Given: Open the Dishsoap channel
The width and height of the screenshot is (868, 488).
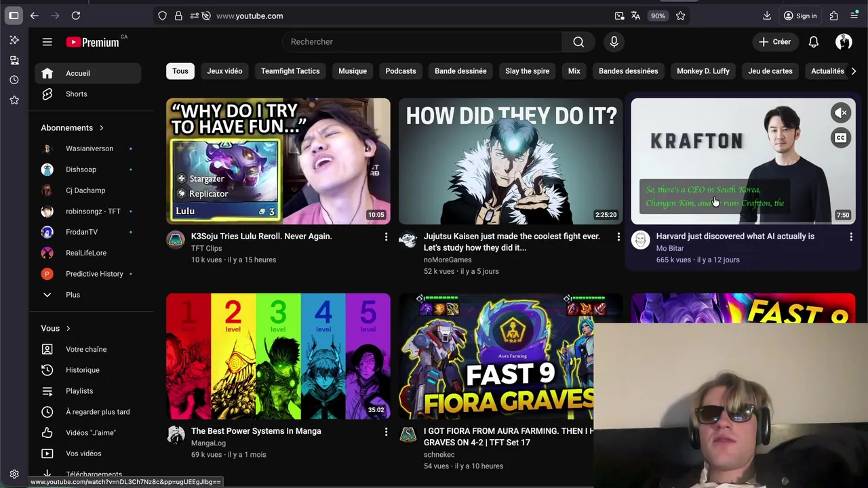Looking at the screenshot, I should pyautogui.click(x=88, y=169).
